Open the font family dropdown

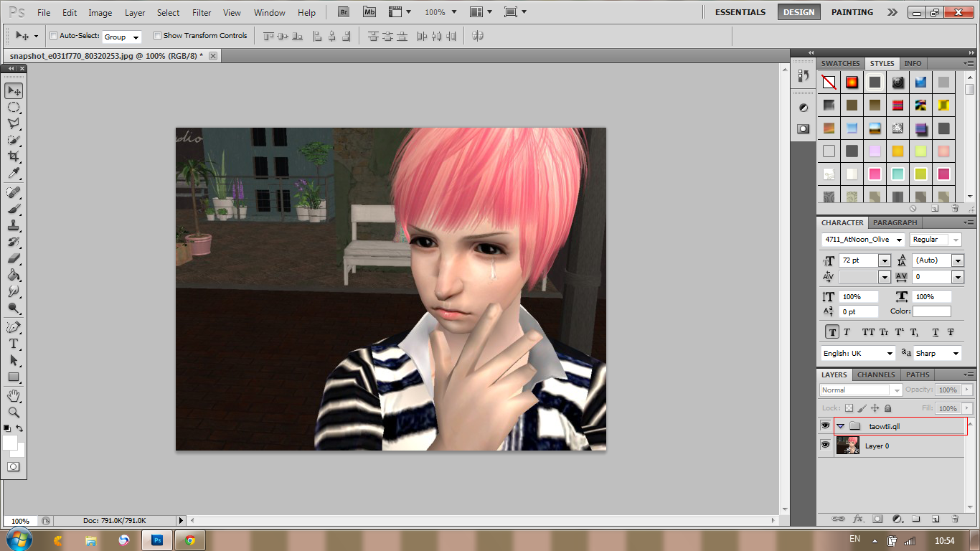pyautogui.click(x=899, y=240)
